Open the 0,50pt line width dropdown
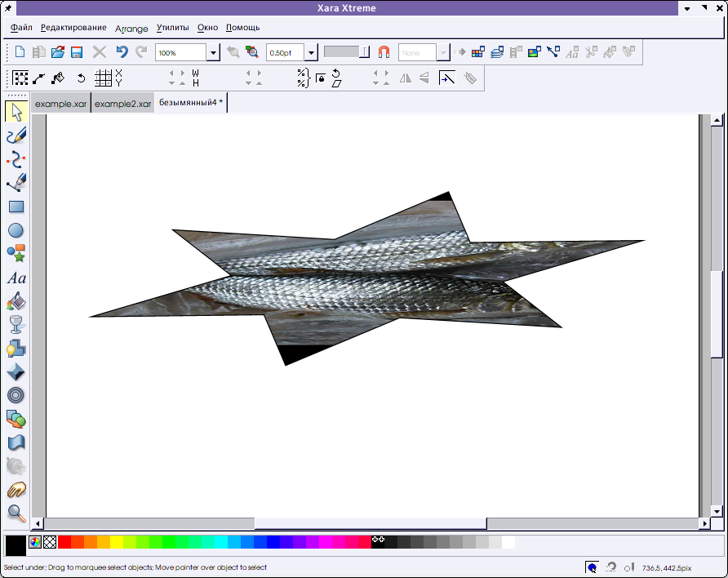Image resolution: width=728 pixels, height=578 pixels. 311,53
